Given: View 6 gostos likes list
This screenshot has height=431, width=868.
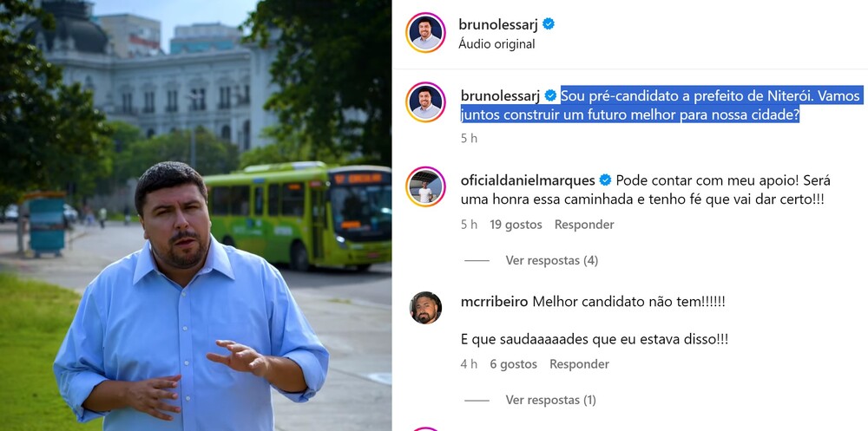Looking at the screenshot, I should 513,364.
